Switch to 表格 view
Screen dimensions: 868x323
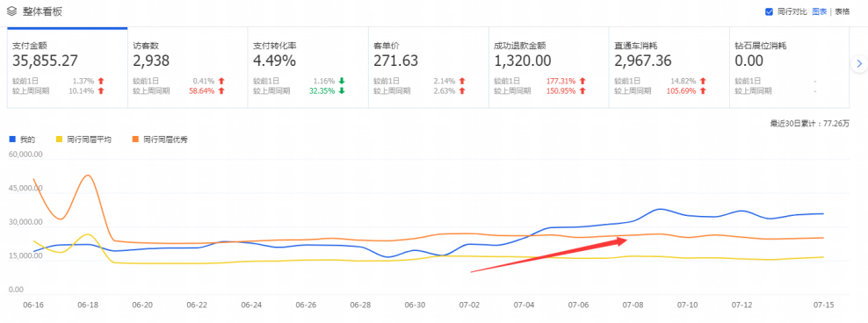[x=842, y=11]
